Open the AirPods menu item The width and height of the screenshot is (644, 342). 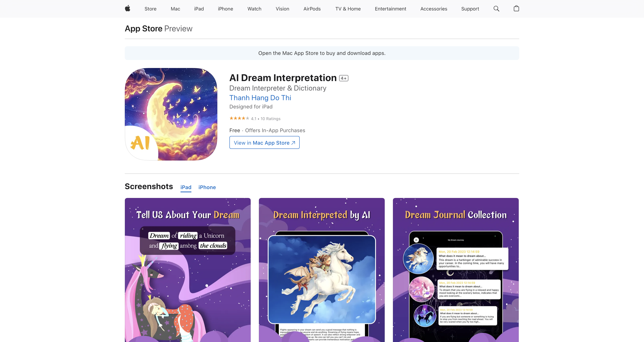(312, 9)
